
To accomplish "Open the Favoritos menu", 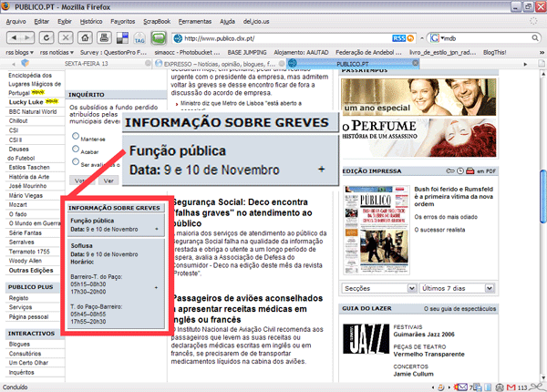I will (123, 22).
